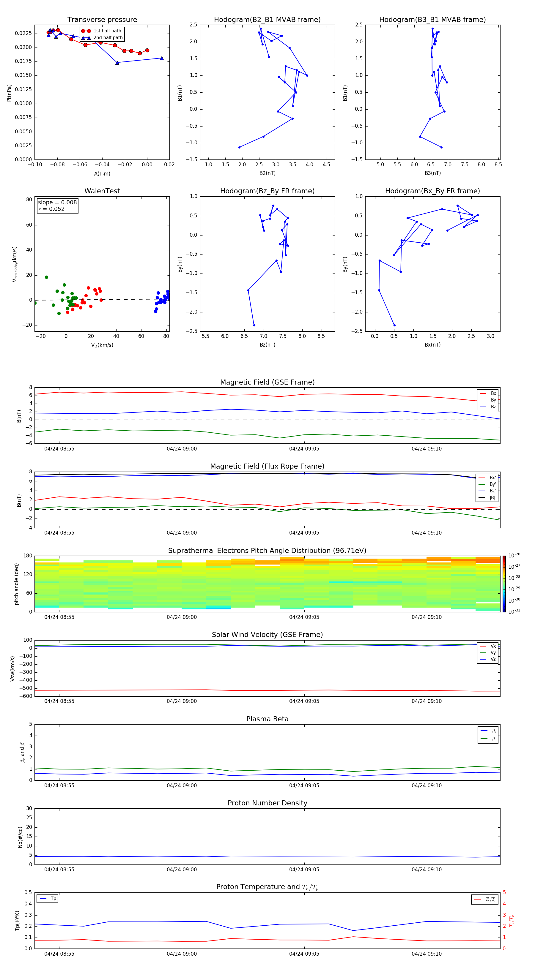Click the red 'Te/Tp' right-axis label
This screenshot has width=535, height=980.
point(512,921)
